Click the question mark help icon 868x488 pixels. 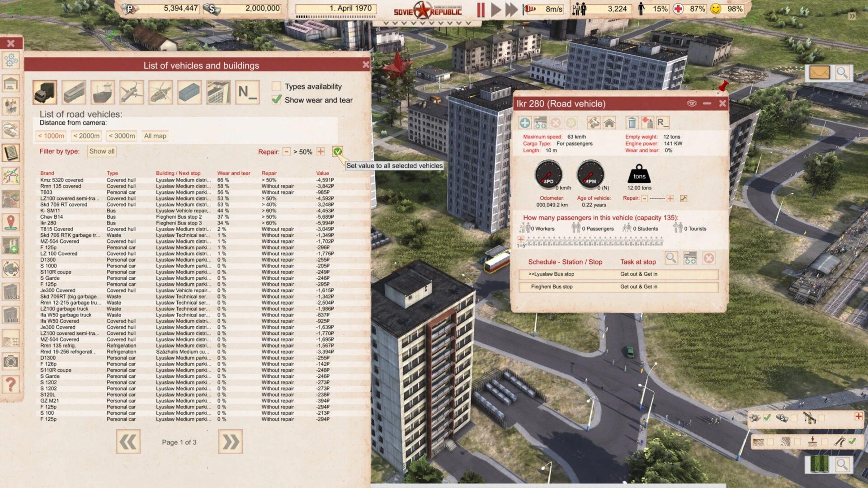(x=11, y=385)
